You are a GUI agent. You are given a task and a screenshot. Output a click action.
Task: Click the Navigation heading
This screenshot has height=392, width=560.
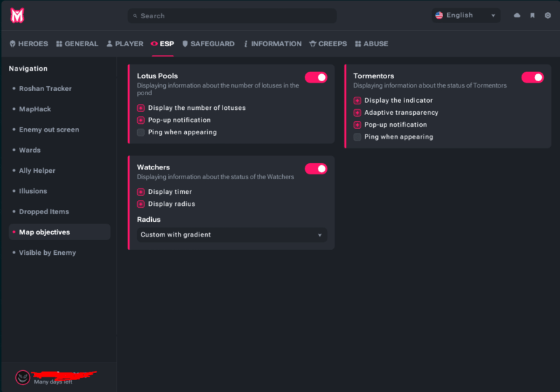pos(28,69)
